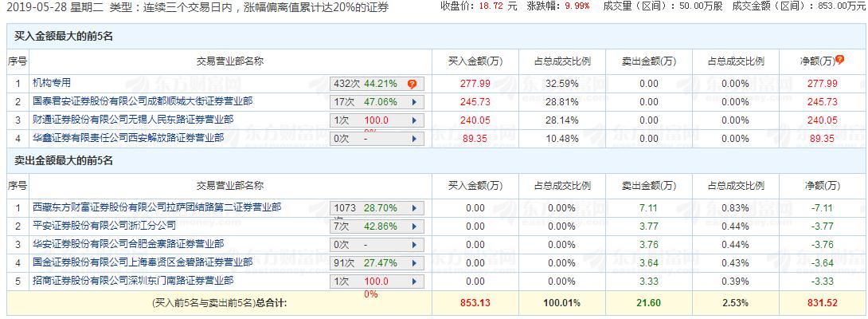
Task: Expand arrow for 华鑫证券 0次 row
Action: [412, 139]
